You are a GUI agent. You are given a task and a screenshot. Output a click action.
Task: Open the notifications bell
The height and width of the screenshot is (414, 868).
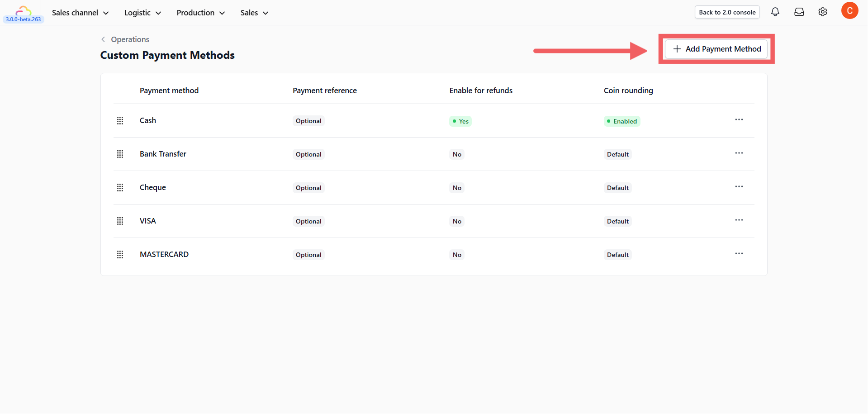point(775,12)
